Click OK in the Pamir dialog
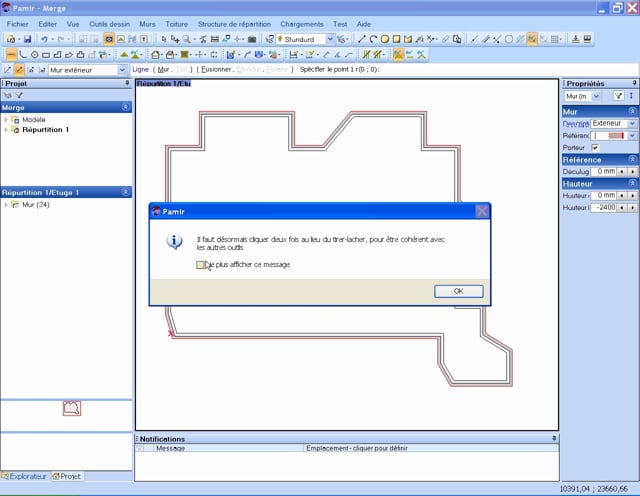 point(458,291)
